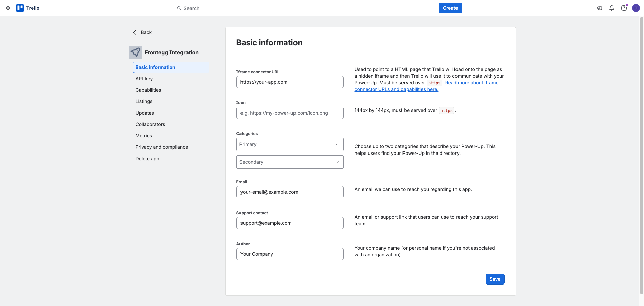The height and width of the screenshot is (306, 644).
Task: Click the Support contact label
Action: tap(252, 213)
